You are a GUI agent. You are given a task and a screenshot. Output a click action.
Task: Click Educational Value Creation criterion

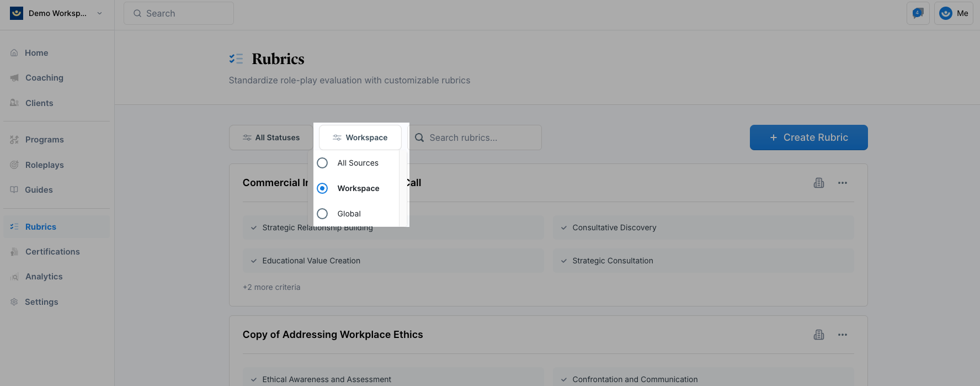pyautogui.click(x=393, y=261)
